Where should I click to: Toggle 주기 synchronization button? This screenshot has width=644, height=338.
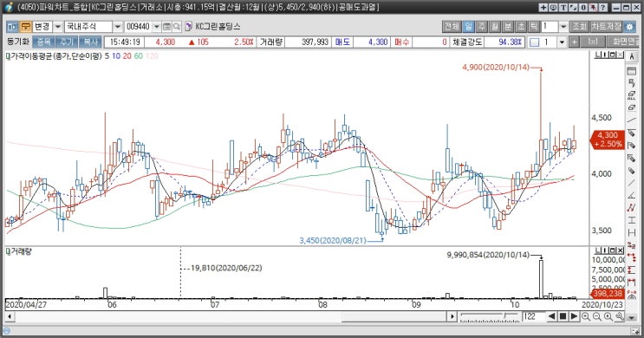(x=67, y=42)
